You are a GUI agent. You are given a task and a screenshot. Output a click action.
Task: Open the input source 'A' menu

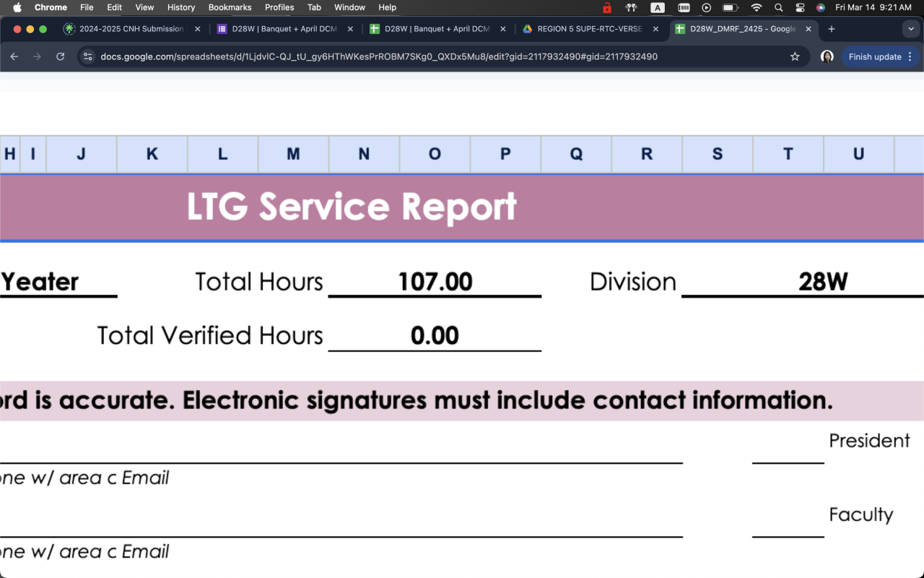tap(658, 7)
